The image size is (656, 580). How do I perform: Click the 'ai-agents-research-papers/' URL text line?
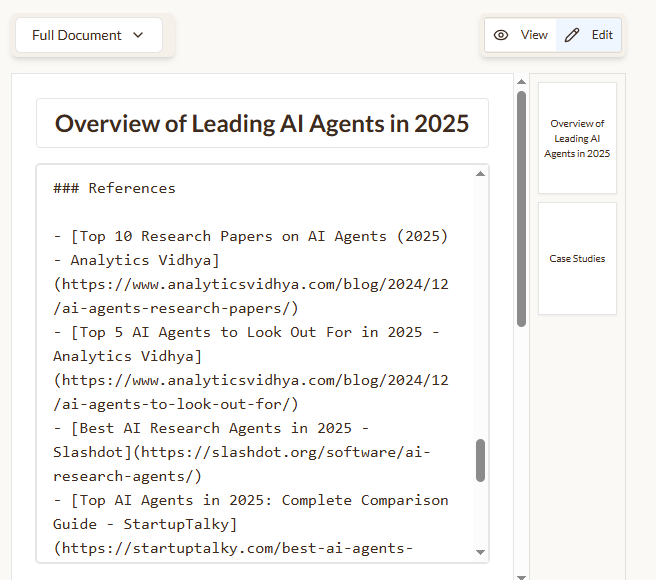point(176,308)
